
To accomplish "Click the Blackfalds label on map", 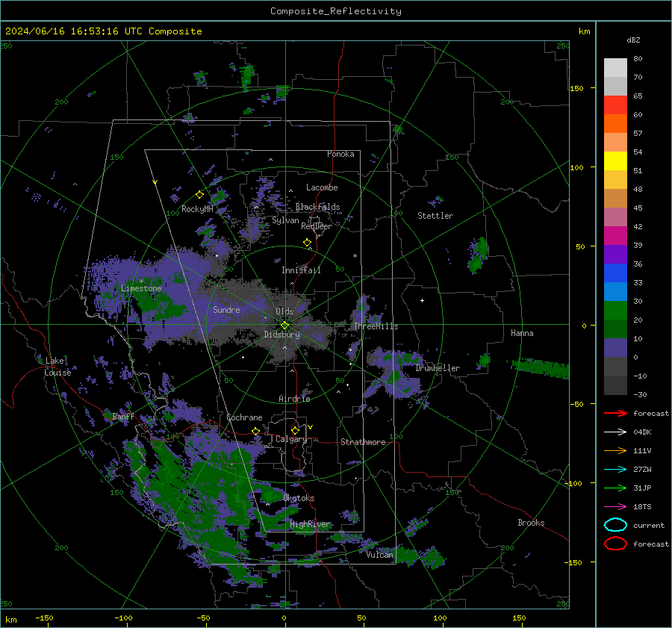I will pyautogui.click(x=317, y=207).
